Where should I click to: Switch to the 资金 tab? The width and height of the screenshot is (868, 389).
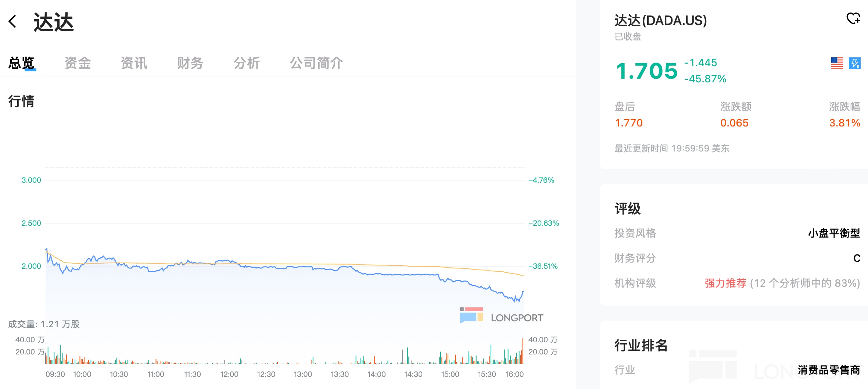click(78, 63)
